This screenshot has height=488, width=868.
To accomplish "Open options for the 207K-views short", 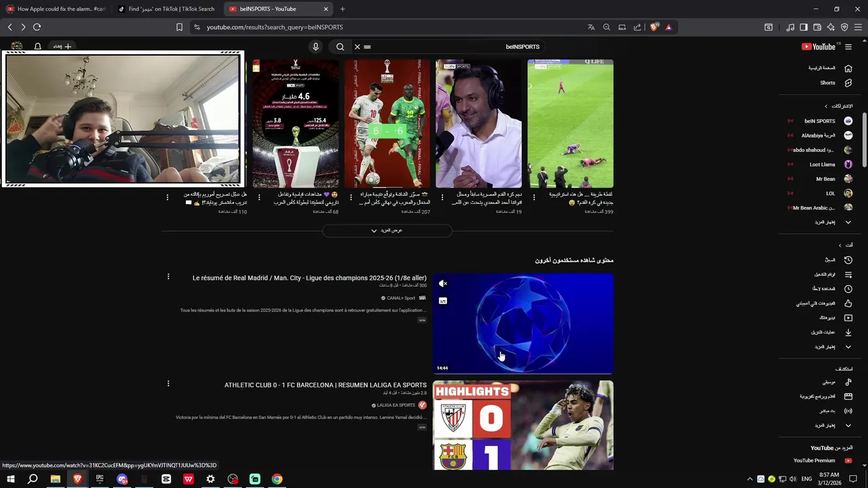I will pos(351,197).
